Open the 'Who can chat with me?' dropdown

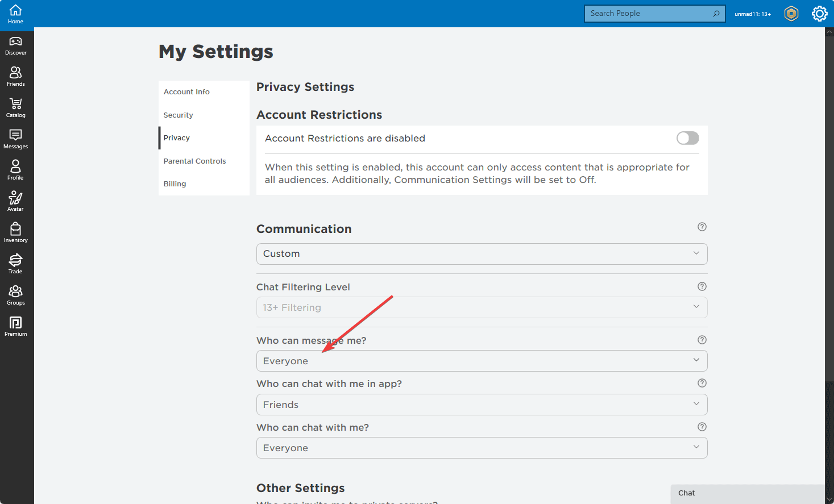482,448
